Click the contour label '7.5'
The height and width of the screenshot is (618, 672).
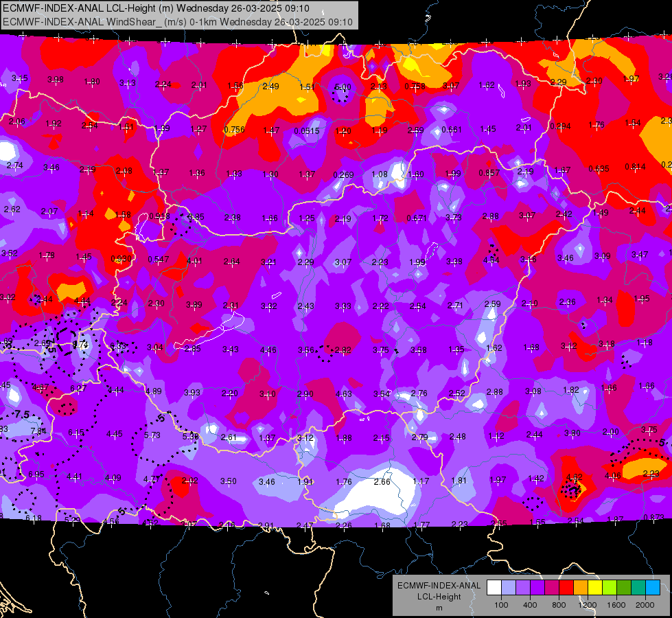click(22, 415)
